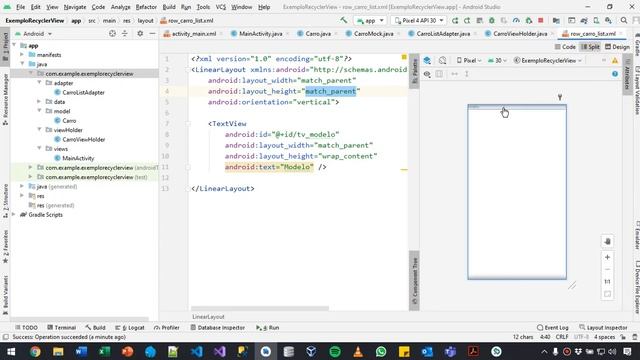Viewport: 640px width, 360px height.
Task: Click the Select Opened File target icon
Action: coord(112,33)
